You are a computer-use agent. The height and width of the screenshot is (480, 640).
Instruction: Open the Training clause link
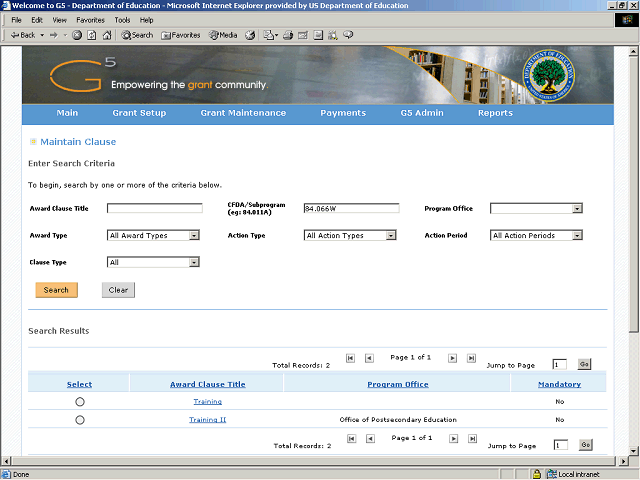(208, 402)
